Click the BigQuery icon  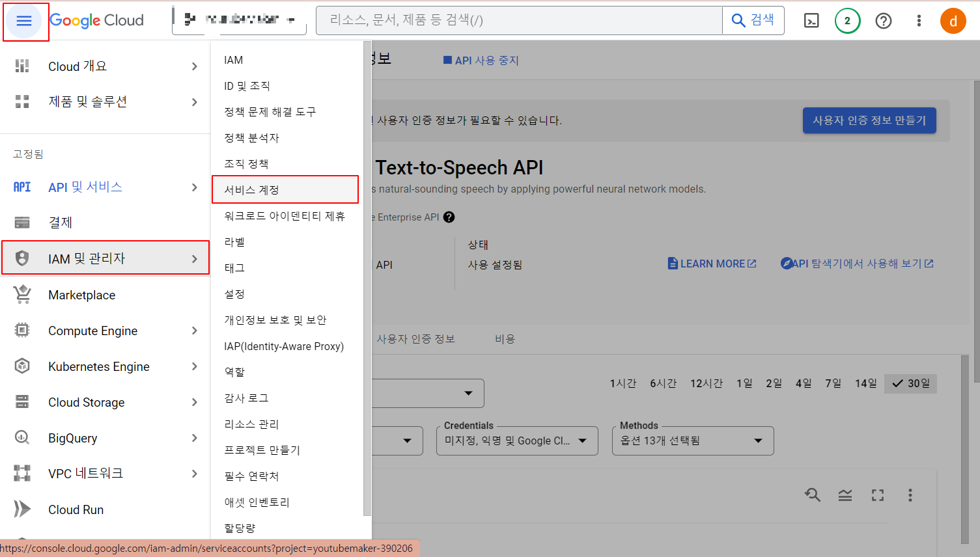[x=22, y=437]
